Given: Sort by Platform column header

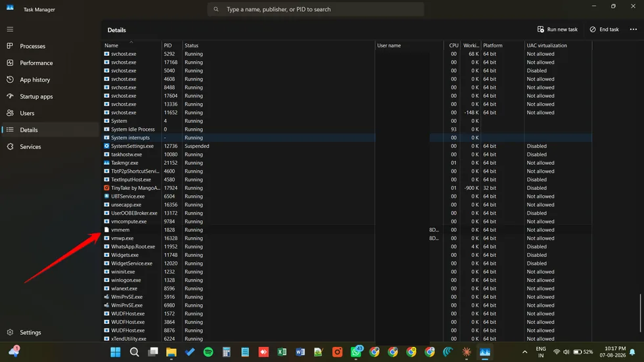Looking at the screenshot, I should click(503, 45).
